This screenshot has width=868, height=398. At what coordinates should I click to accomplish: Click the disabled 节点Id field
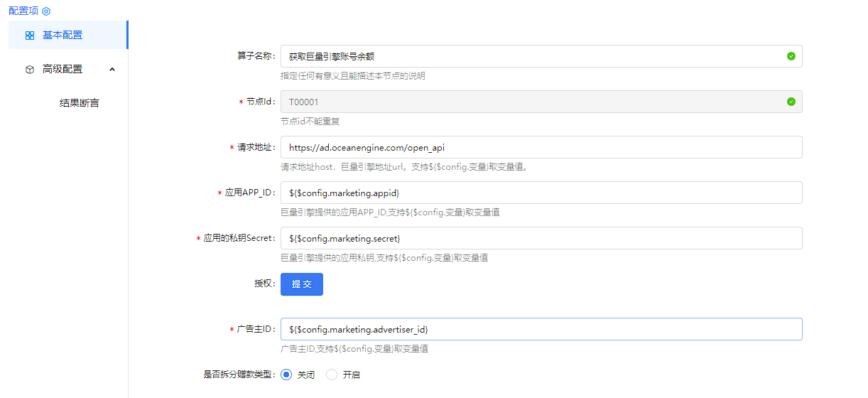pos(533,102)
